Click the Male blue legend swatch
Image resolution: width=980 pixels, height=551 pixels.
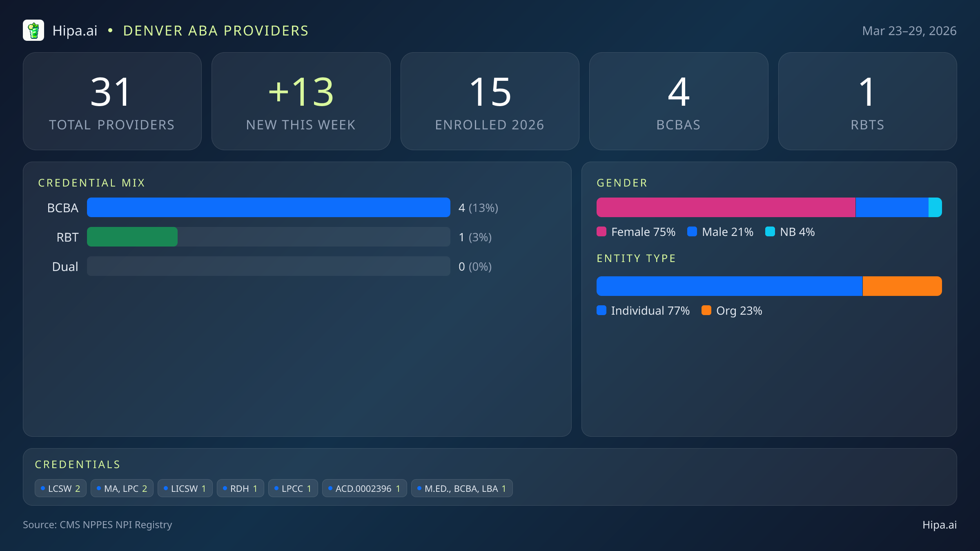(692, 232)
